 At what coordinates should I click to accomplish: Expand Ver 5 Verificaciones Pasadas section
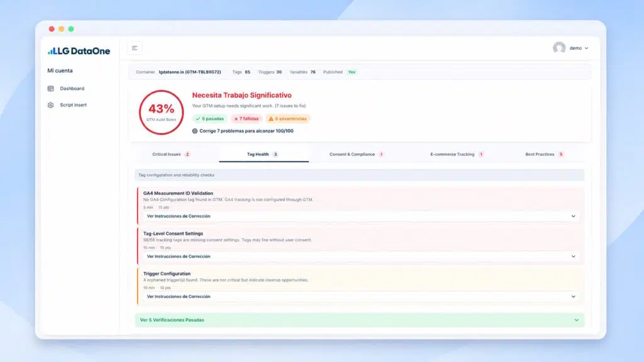pos(359,320)
